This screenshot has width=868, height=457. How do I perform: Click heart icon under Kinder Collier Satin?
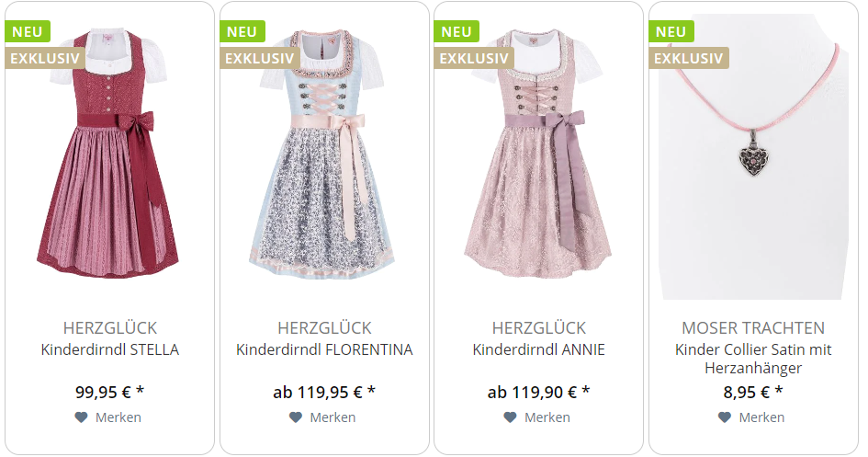[x=725, y=417]
